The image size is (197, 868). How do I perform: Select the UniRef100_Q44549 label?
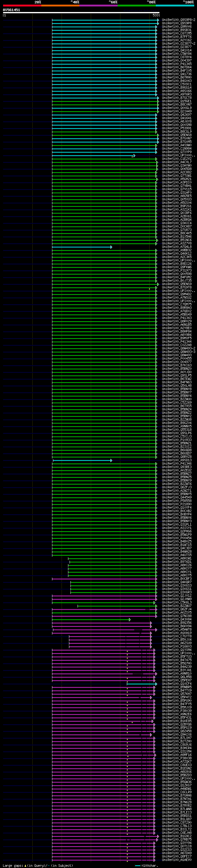tap(177, 497)
